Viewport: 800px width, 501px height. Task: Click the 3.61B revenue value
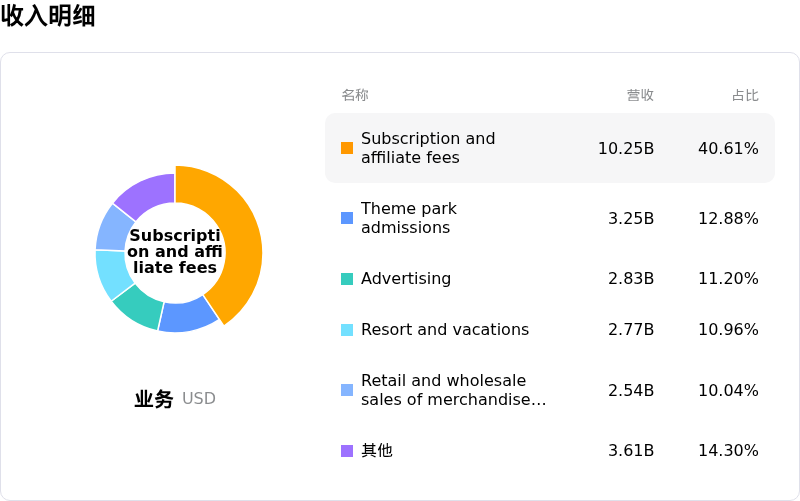tap(631, 450)
